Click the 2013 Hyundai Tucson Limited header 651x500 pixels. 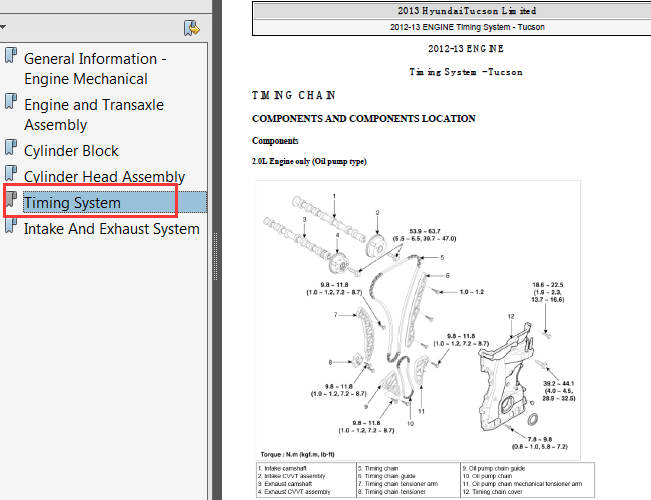467,11
